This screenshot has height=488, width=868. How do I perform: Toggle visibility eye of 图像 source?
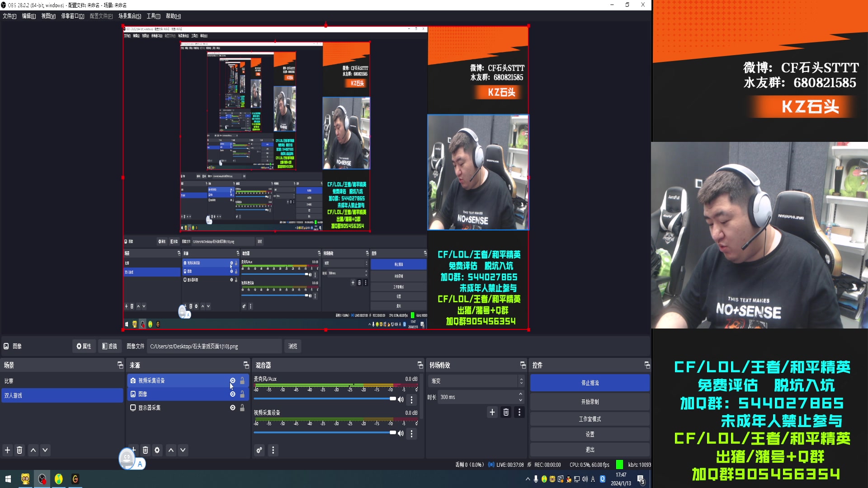(x=233, y=394)
